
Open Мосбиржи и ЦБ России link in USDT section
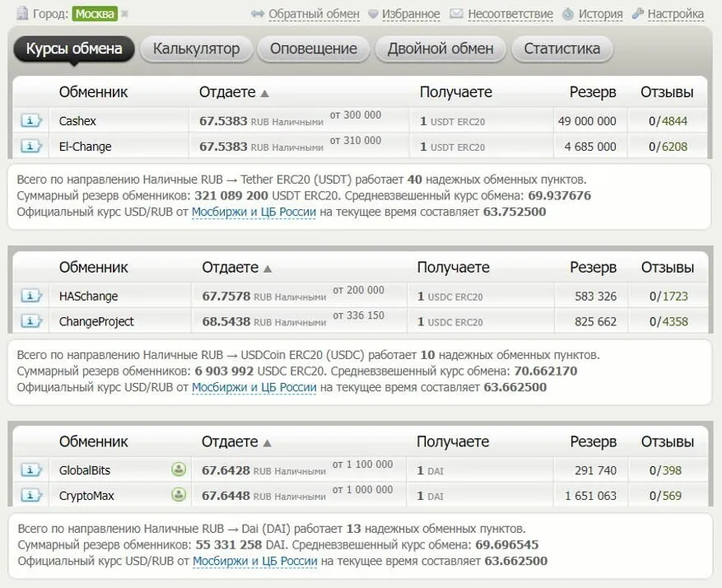click(x=254, y=212)
